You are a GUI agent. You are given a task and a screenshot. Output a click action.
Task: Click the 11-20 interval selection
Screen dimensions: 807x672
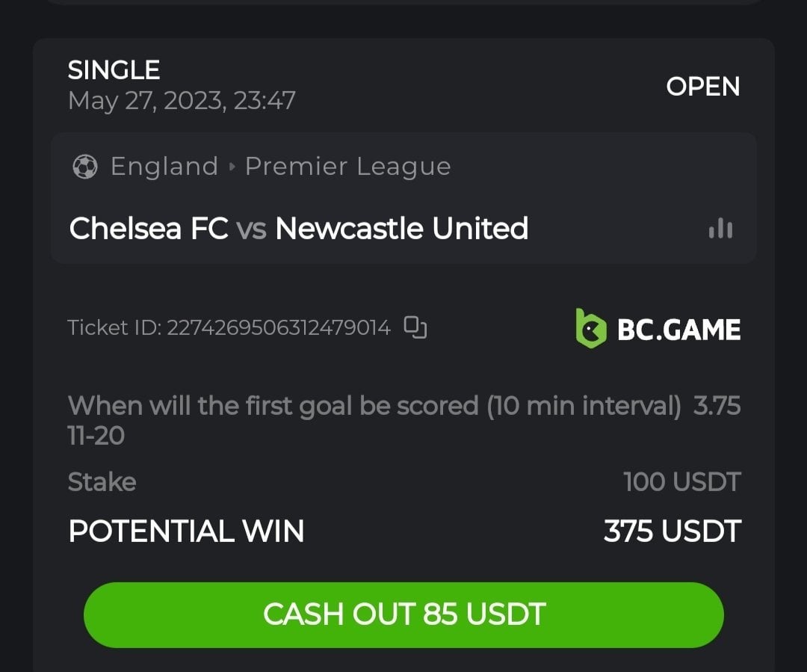(x=96, y=436)
